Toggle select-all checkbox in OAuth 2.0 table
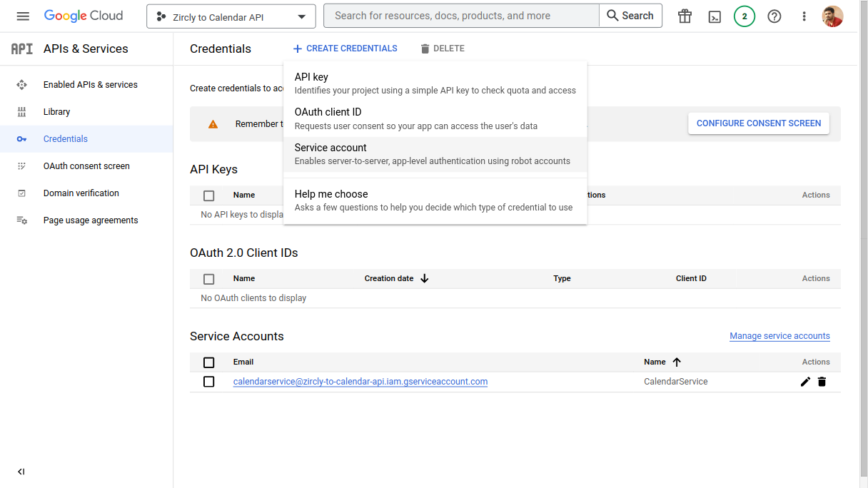 [208, 279]
